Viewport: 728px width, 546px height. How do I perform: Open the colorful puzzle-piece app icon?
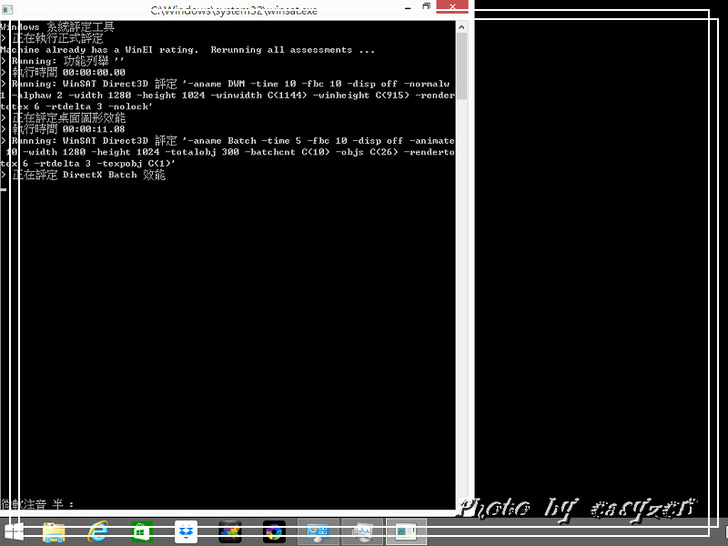coord(230,532)
